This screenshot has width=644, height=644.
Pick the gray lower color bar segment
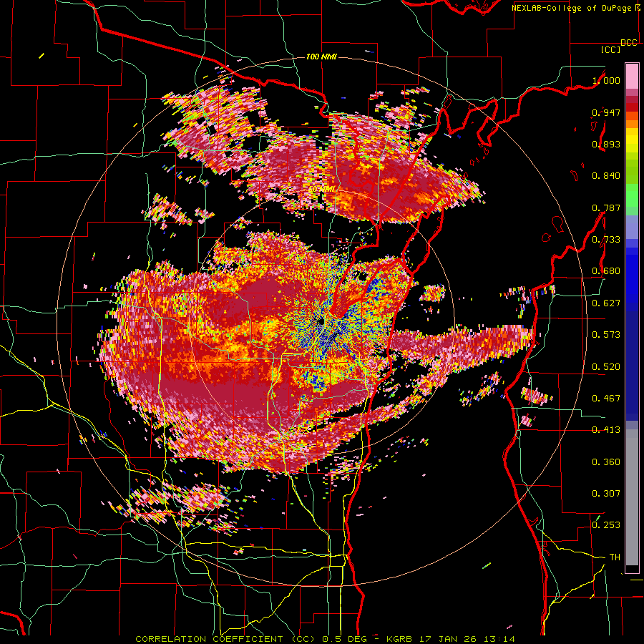point(632,497)
